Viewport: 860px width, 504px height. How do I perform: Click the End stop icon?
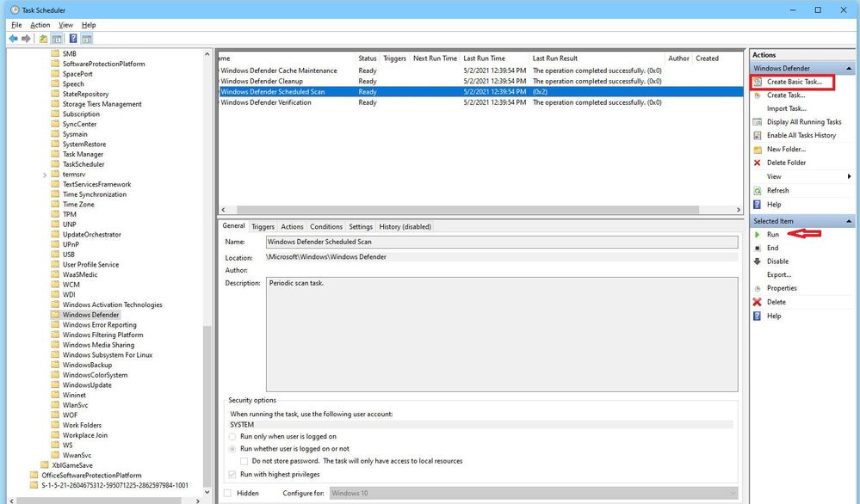pyautogui.click(x=758, y=249)
